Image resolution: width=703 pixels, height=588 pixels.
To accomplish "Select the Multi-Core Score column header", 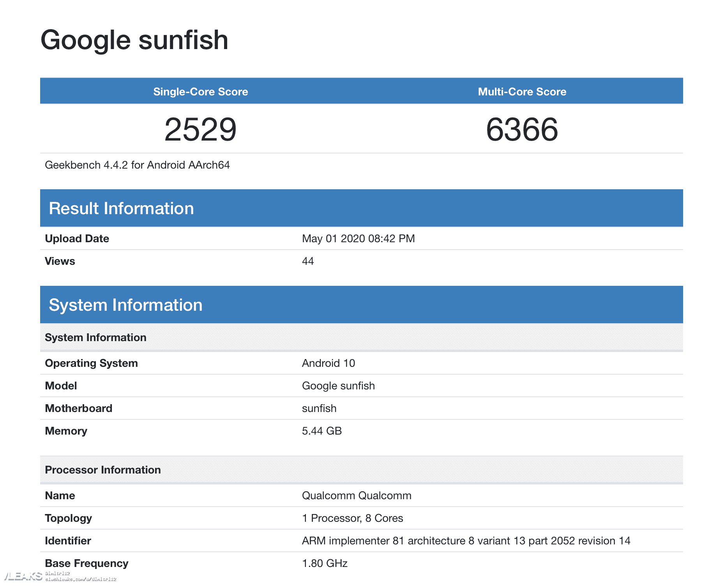I will [522, 92].
